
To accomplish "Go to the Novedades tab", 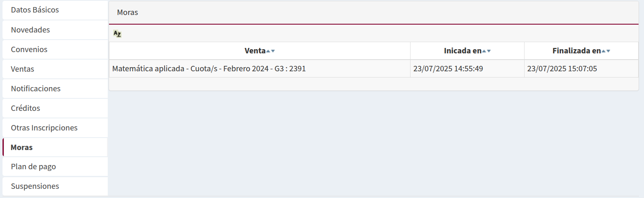I will pyautogui.click(x=30, y=30).
